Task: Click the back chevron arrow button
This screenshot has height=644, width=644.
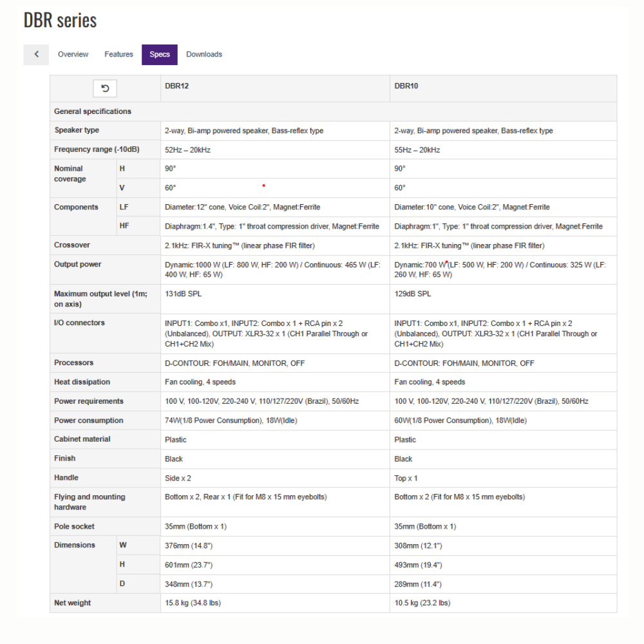Action: 36,55
